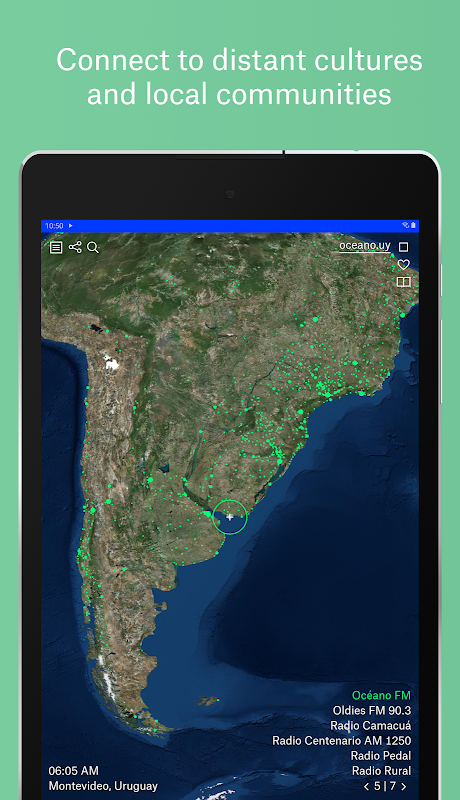
Task: Select Océano FM in station list
Action: coord(381,695)
